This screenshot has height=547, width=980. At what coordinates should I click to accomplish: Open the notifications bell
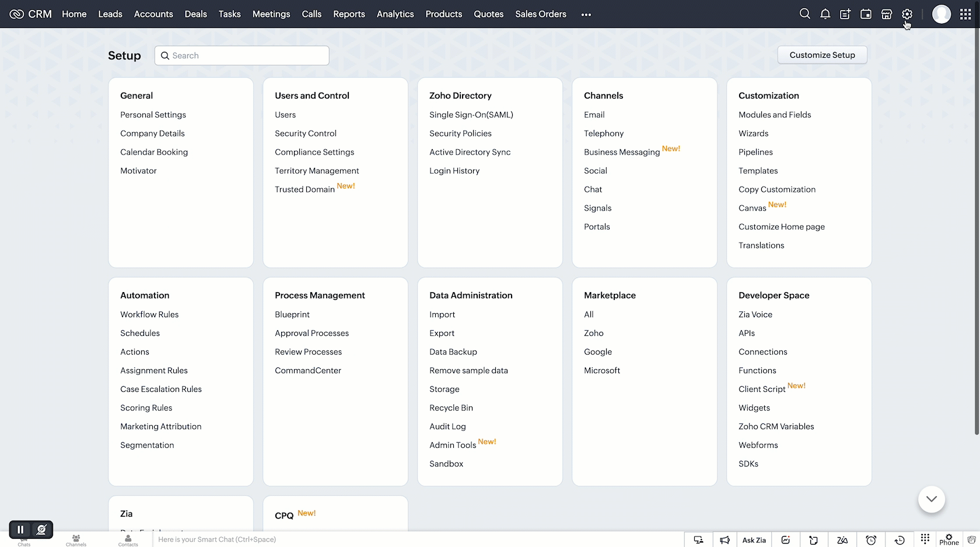(825, 14)
